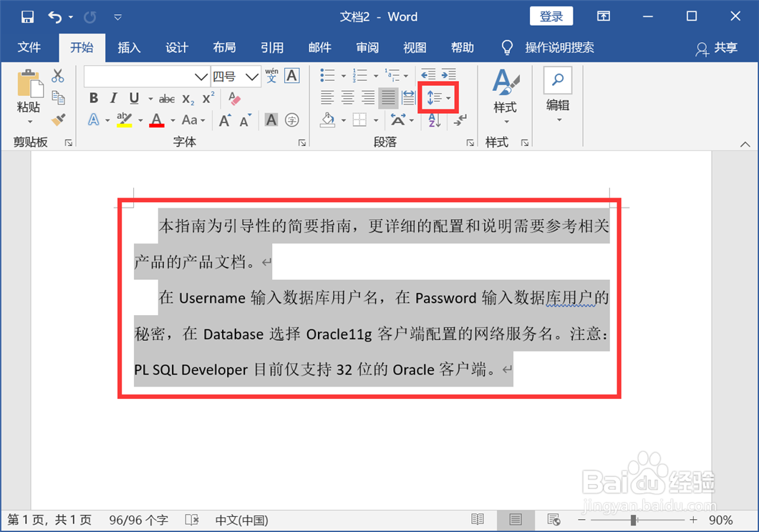The width and height of the screenshot is (759, 532).
Task: Click the Format Painter brush icon
Action: click(59, 119)
